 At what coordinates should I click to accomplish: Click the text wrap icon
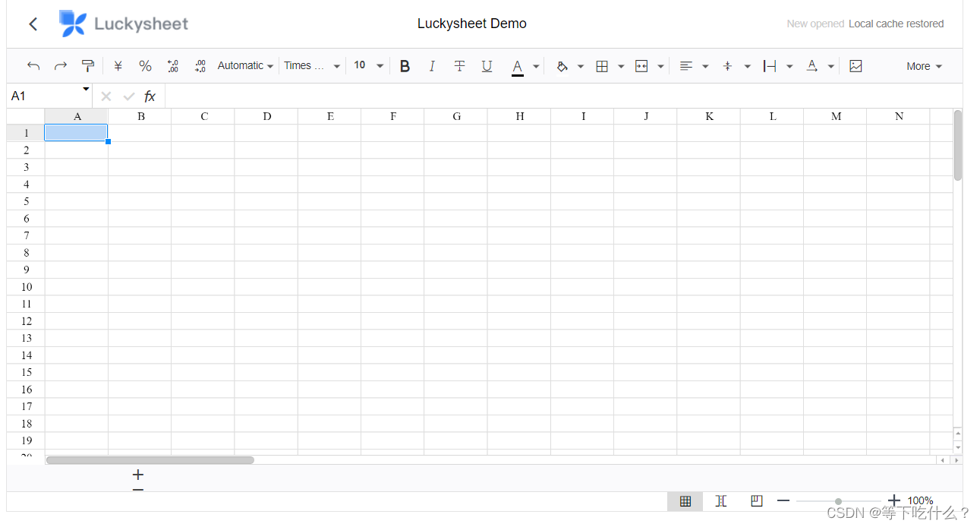770,66
